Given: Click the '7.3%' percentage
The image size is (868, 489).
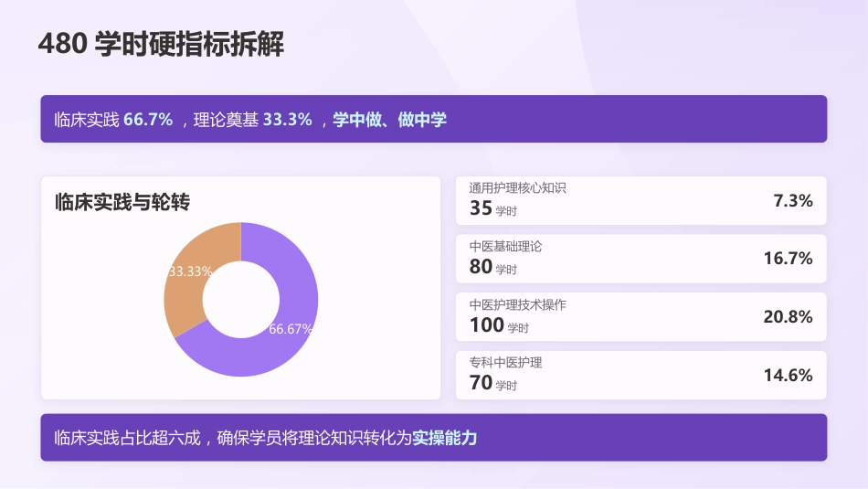Looking at the screenshot, I should pos(793,200).
